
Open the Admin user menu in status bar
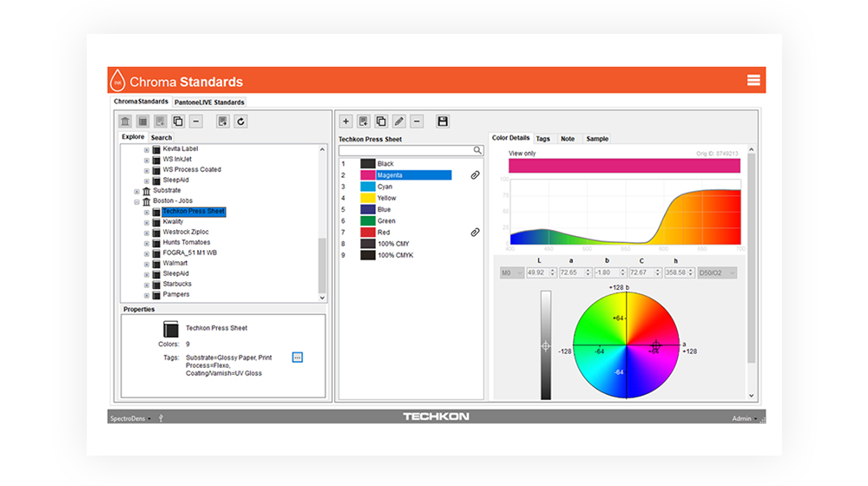743,418
